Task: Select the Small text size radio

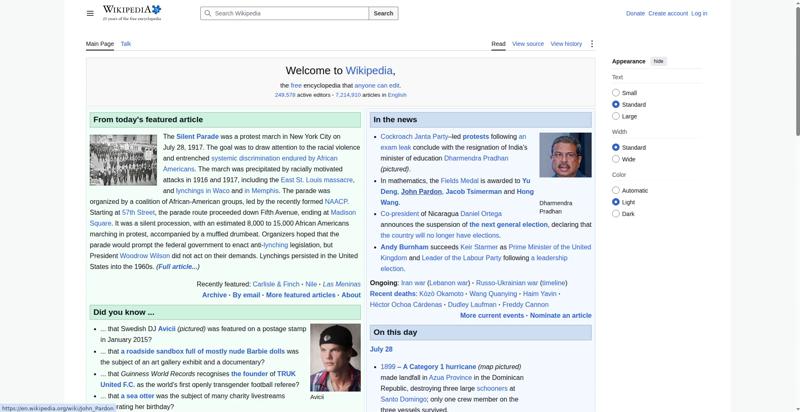Action: (616, 93)
